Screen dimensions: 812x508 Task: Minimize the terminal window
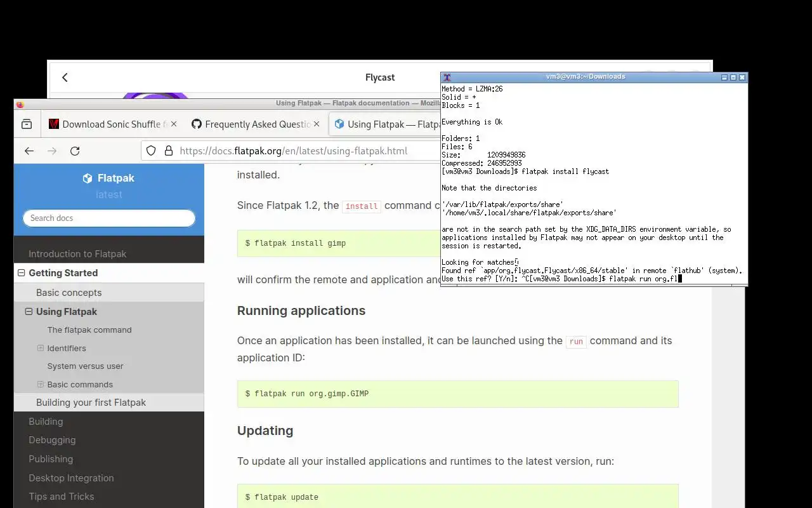(x=724, y=77)
